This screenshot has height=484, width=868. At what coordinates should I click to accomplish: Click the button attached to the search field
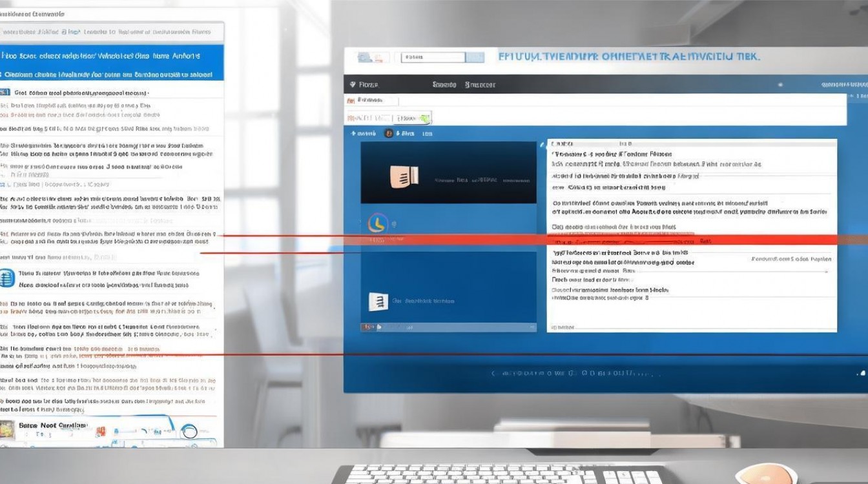(x=475, y=57)
